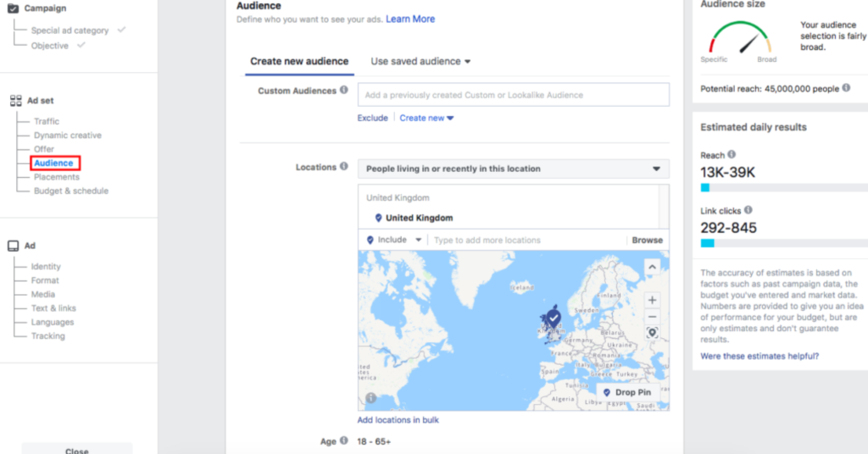Go to Traffic section
This screenshot has height=454, width=868.
[x=47, y=121]
